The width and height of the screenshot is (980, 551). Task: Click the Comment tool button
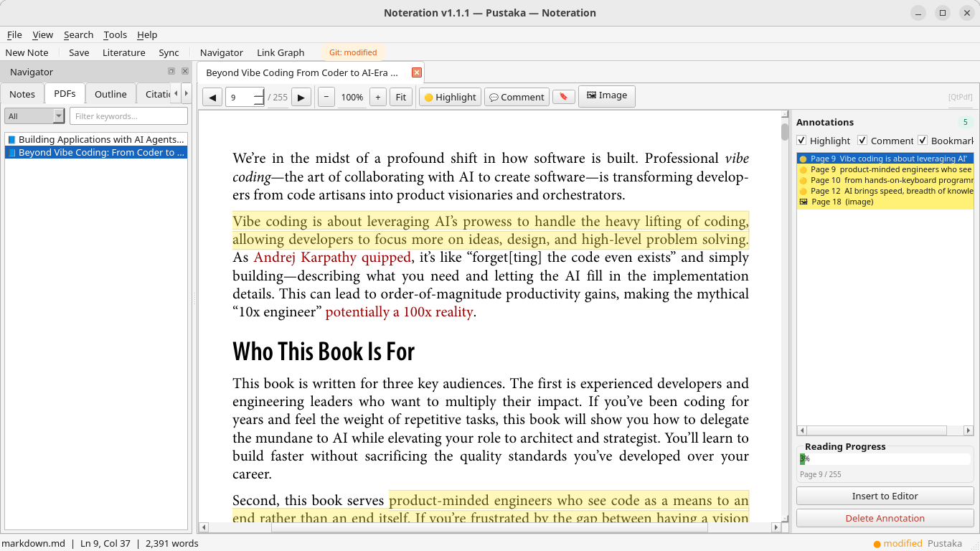click(x=517, y=98)
